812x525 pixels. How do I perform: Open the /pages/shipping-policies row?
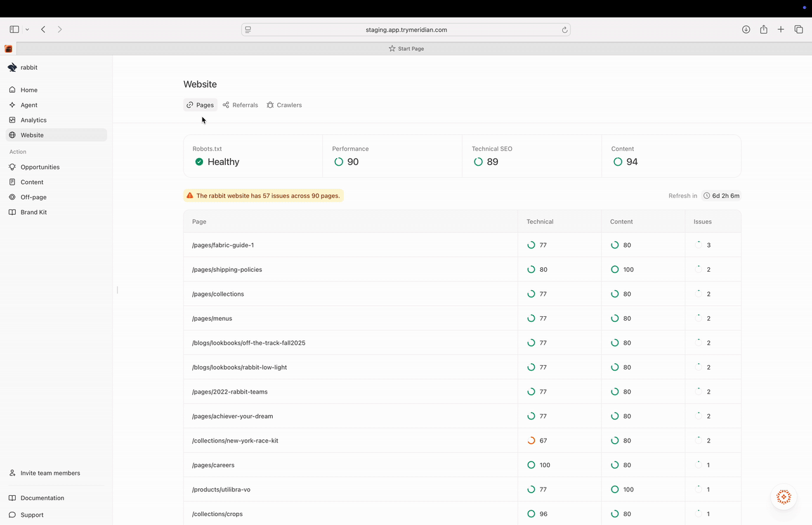[462, 269]
